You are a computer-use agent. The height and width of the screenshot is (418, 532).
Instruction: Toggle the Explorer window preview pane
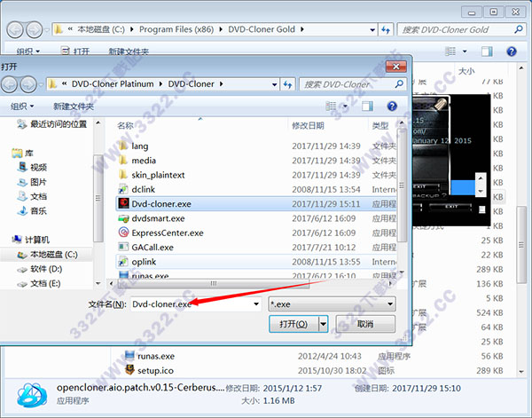487,51
